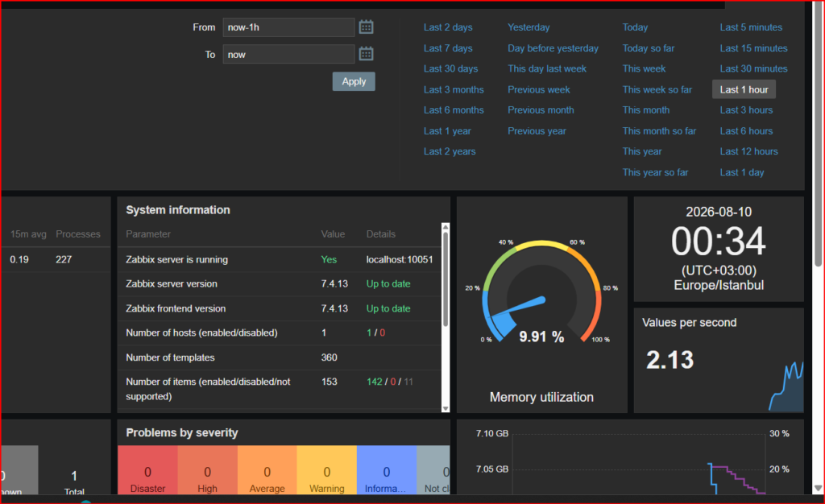The image size is (825, 504).
Task: Click the From time input field
Action: tap(288, 27)
